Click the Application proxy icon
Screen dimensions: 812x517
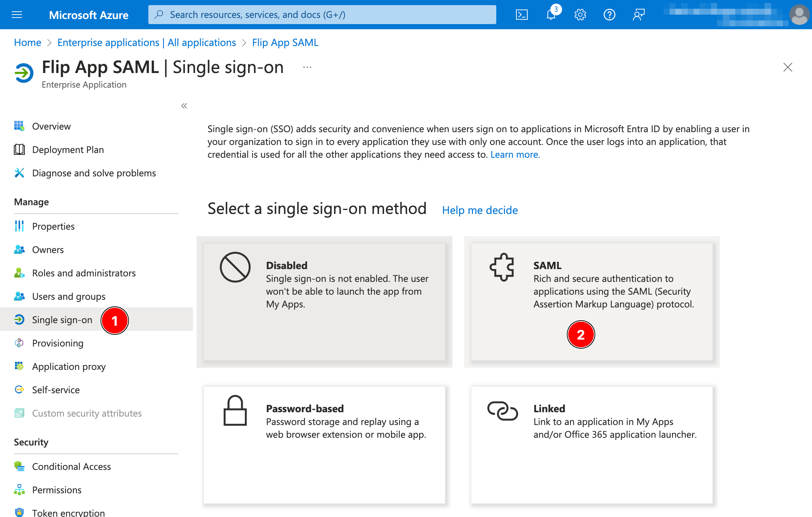click(x=19, y=366)
